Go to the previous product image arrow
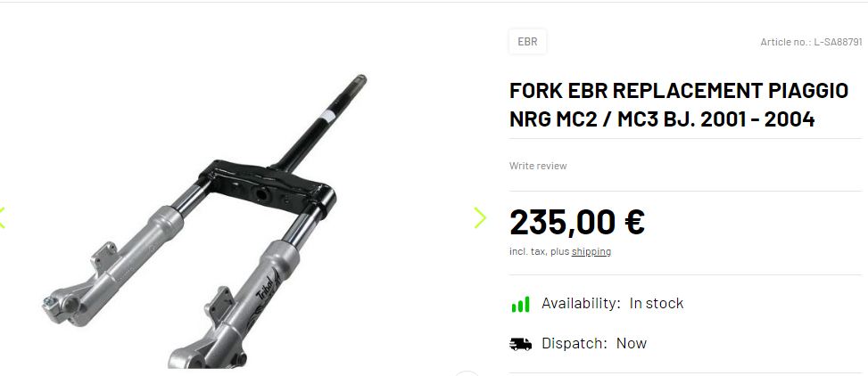The height and width of the screenshot is (376, 868). click(2, 218)
